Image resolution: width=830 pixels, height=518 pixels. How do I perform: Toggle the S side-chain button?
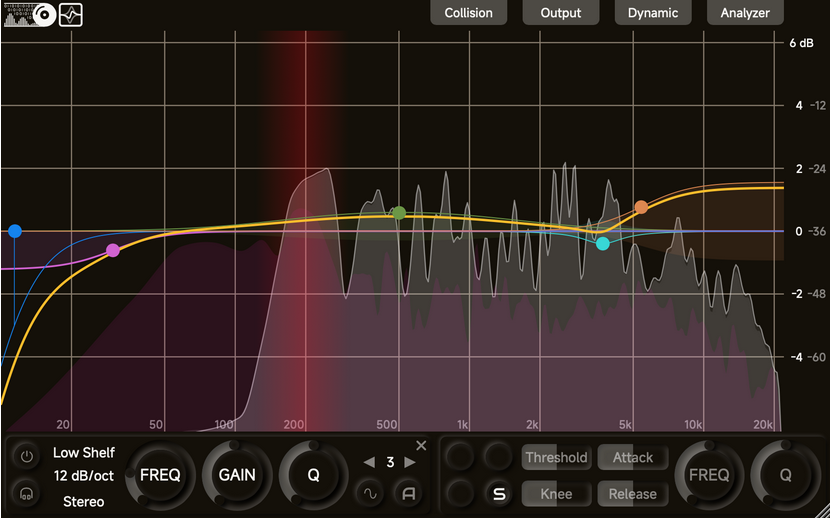pos(499,494)
